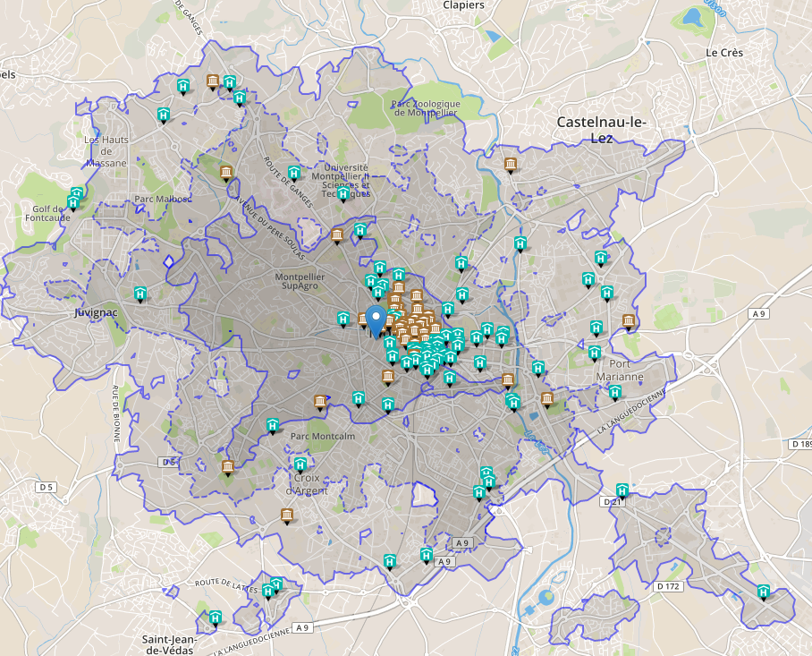Screen dimensions: 812x656
Task: Select museum marker below Castelnau-le-Lez label
Action: (511, 165)
